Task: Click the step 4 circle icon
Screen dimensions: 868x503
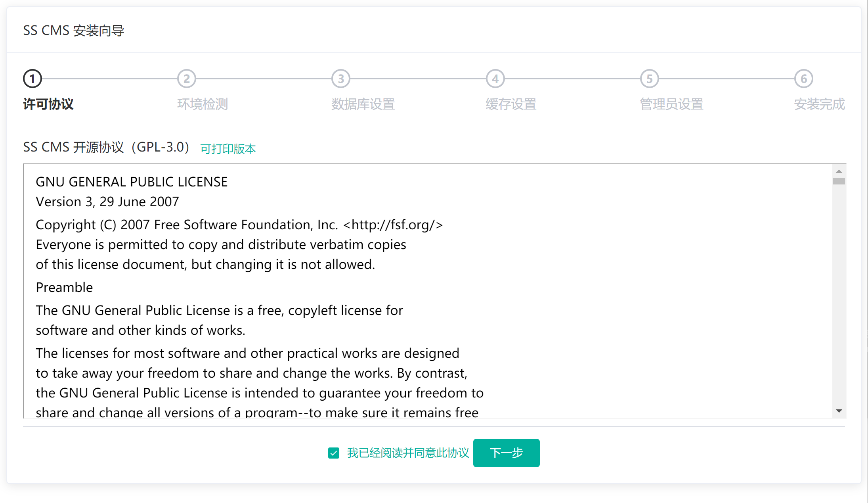Action: (495, 79)
